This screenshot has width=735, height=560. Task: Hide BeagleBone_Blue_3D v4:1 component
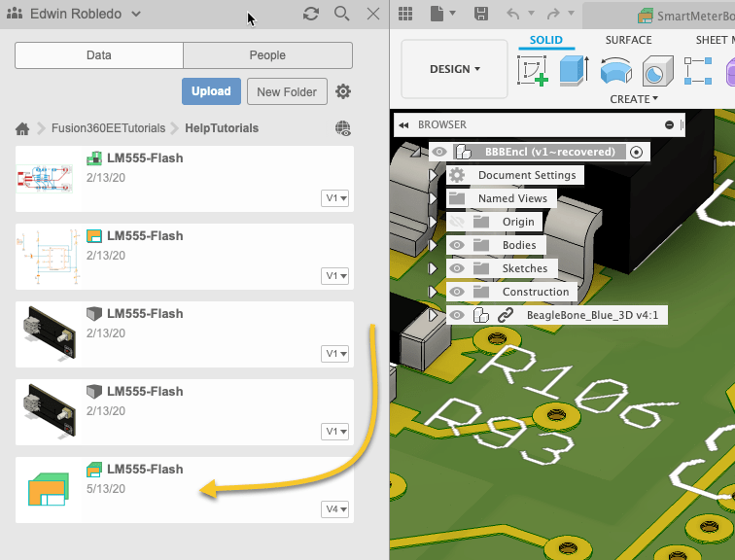[x=457, y=315]
